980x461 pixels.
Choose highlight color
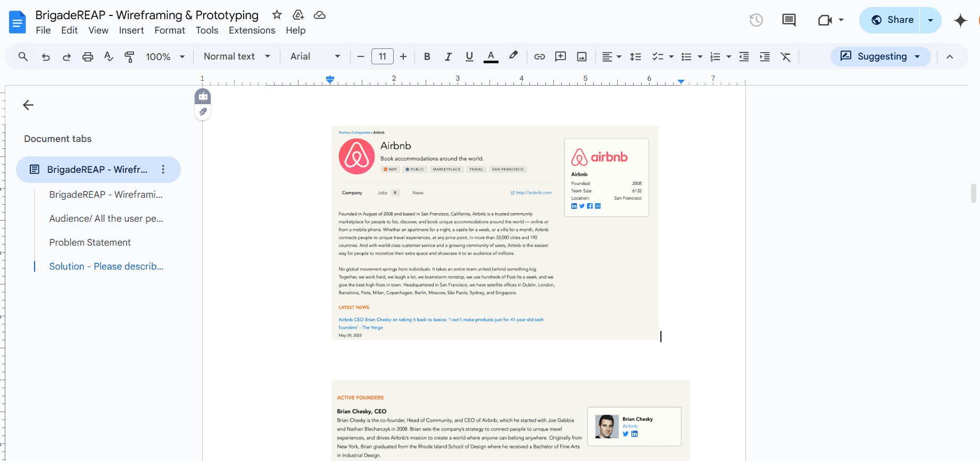[x=513, y=56]
